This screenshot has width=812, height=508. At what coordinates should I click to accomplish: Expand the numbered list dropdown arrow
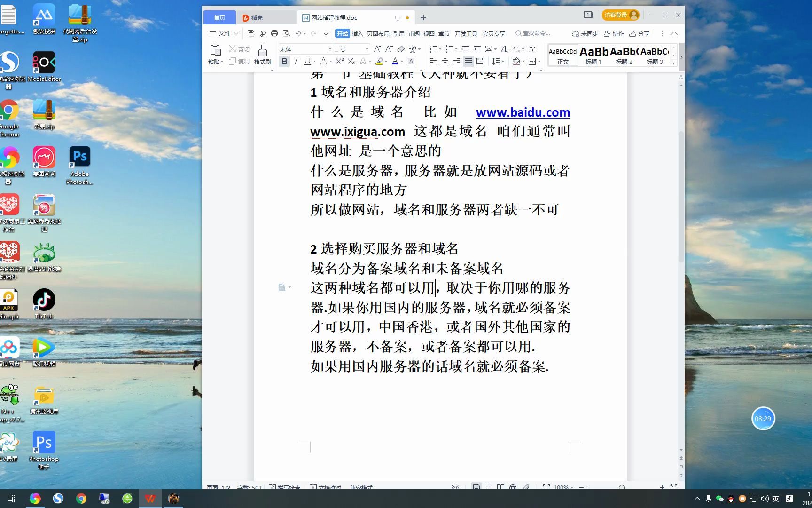coord(456,49)
